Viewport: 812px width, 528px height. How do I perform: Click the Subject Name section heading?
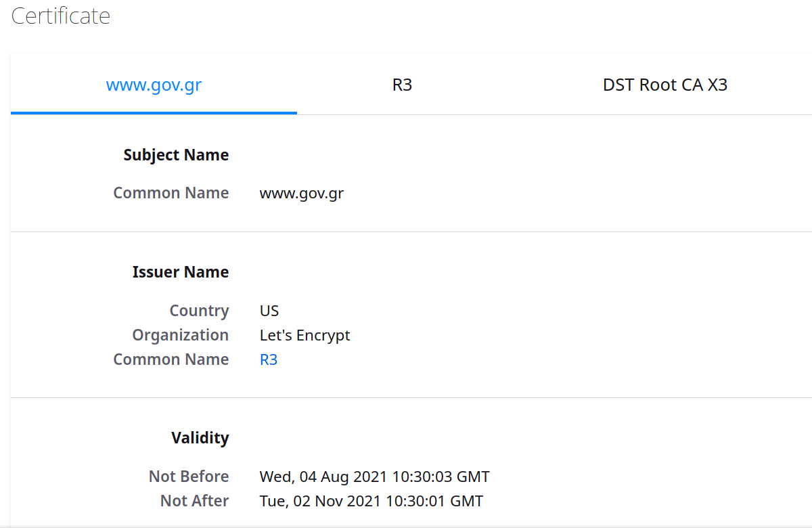(x=176, y=155)
